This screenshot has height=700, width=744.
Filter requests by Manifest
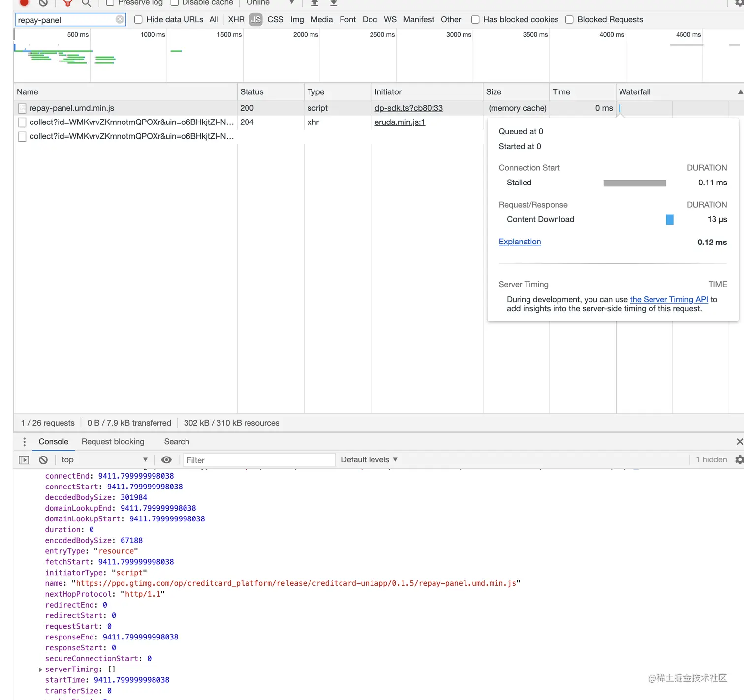(419, 20)
